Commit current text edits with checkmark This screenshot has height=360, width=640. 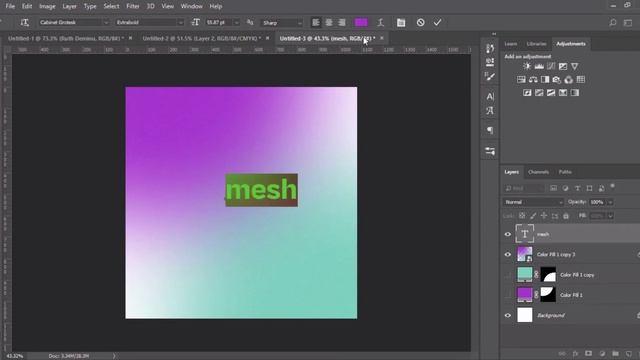pyautogui.click(x=438, y=22)
